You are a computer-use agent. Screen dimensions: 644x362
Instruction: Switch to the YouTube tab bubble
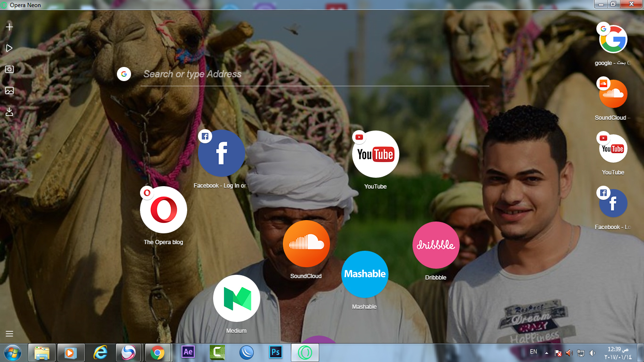click(613, 148)
